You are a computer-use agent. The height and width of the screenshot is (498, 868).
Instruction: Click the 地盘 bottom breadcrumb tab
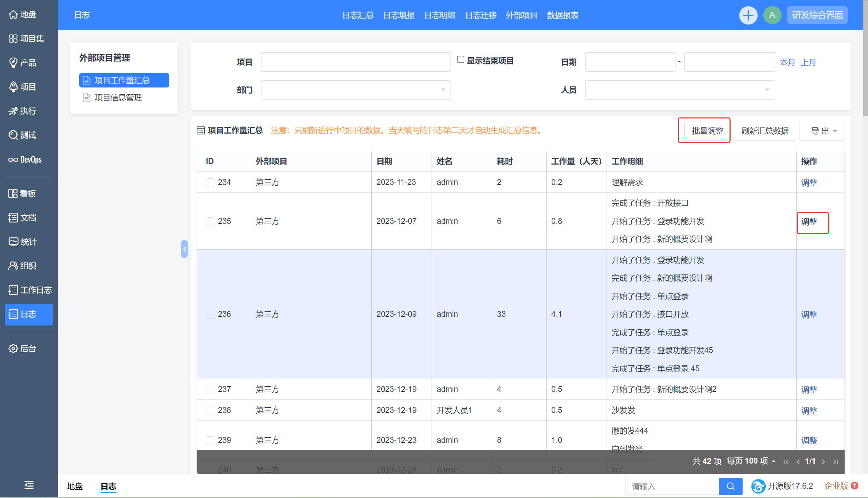75,486
